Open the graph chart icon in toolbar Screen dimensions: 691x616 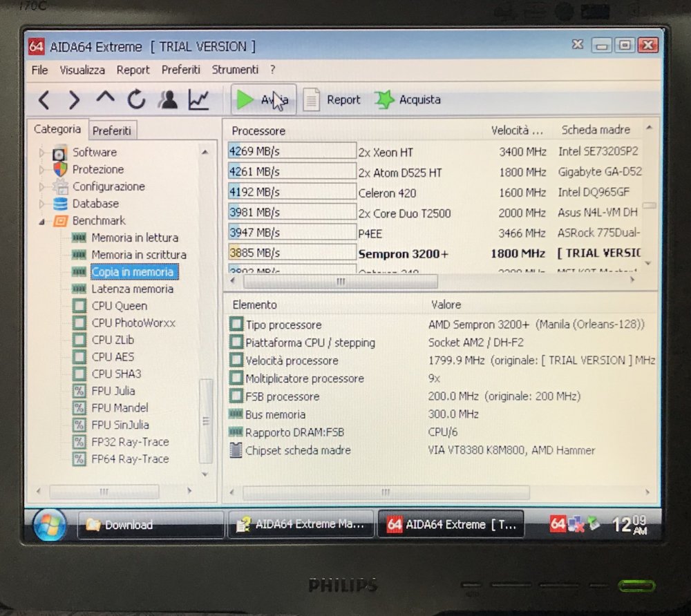tap(198, 100)
